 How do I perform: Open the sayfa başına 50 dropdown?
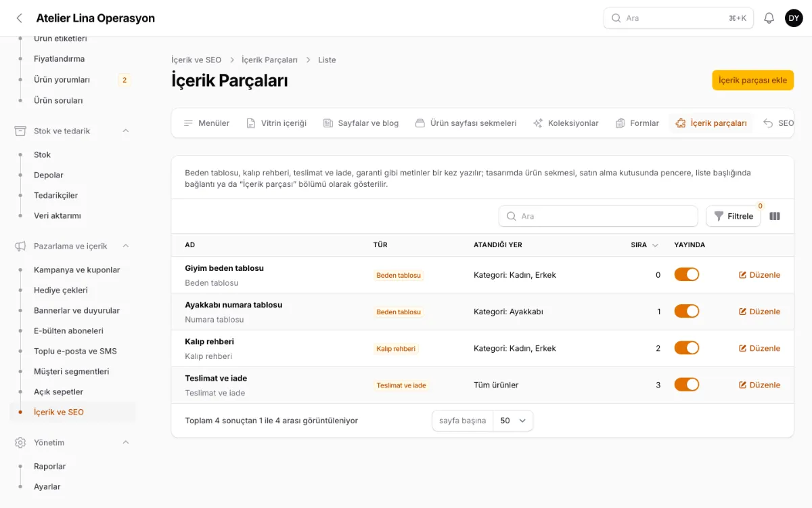513,421
